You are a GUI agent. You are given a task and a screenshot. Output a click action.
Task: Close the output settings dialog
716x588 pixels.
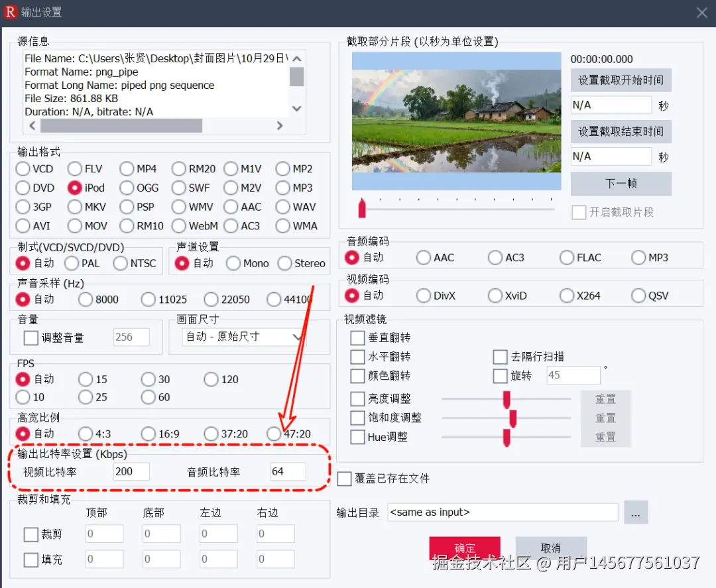[x=702, y=13]
